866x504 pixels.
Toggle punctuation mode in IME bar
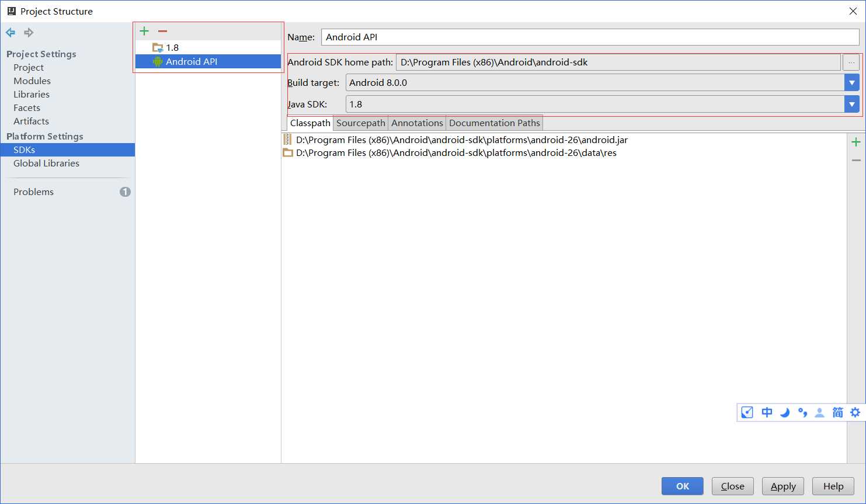pyautogui.click(x=802, y=412)
